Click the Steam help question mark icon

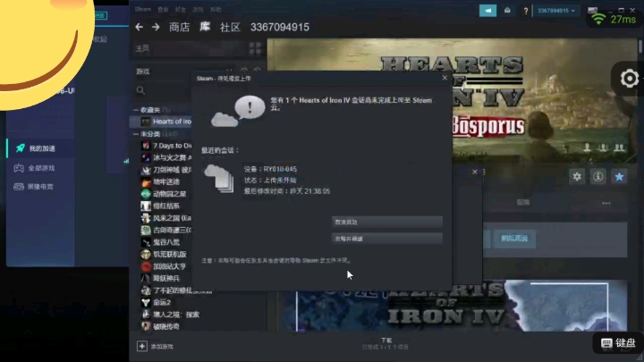525,11
